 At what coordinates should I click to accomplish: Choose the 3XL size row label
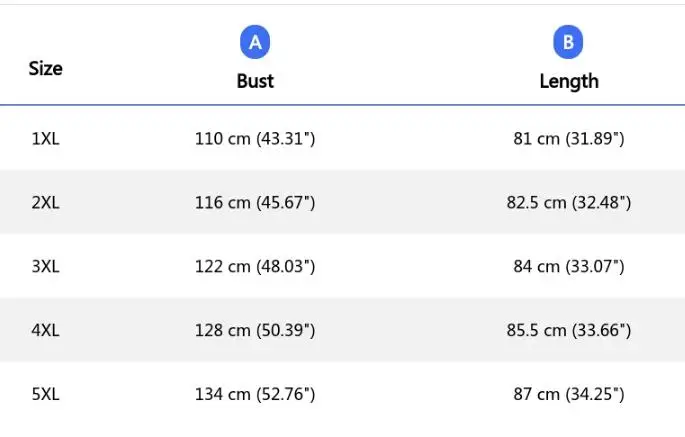pos(45,266)
